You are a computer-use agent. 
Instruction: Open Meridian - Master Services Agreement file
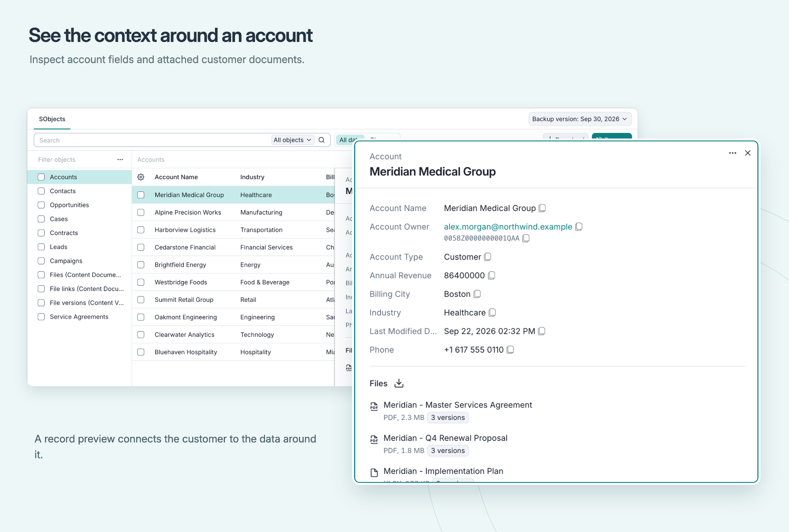point(458,405)
